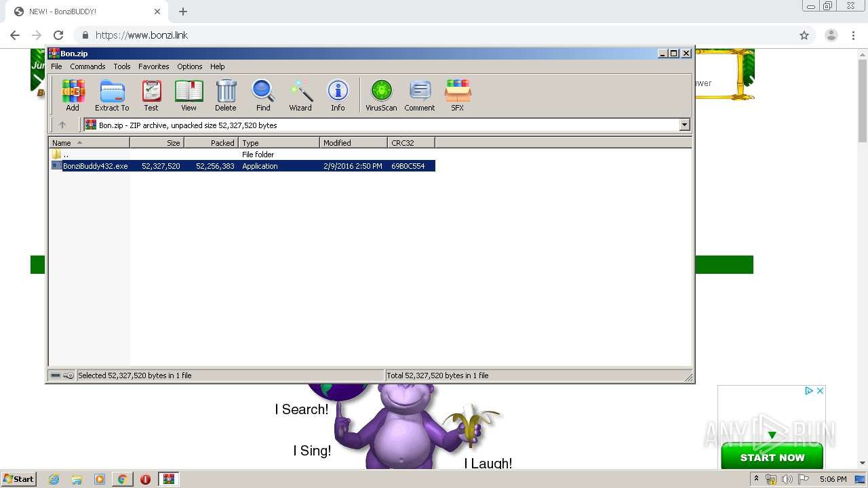Click the 69B0C554 CRC32 value

click(x=408, y=166)
